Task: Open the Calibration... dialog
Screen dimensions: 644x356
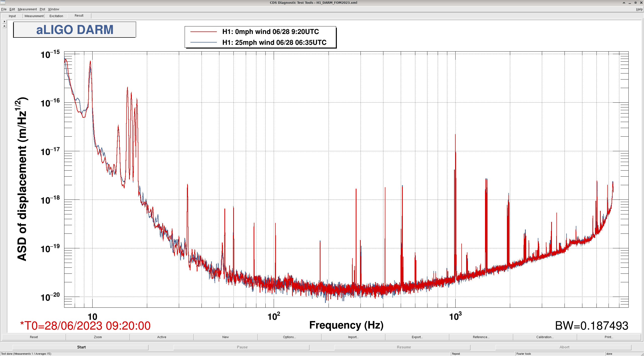Action: click(x=545, y=337)
